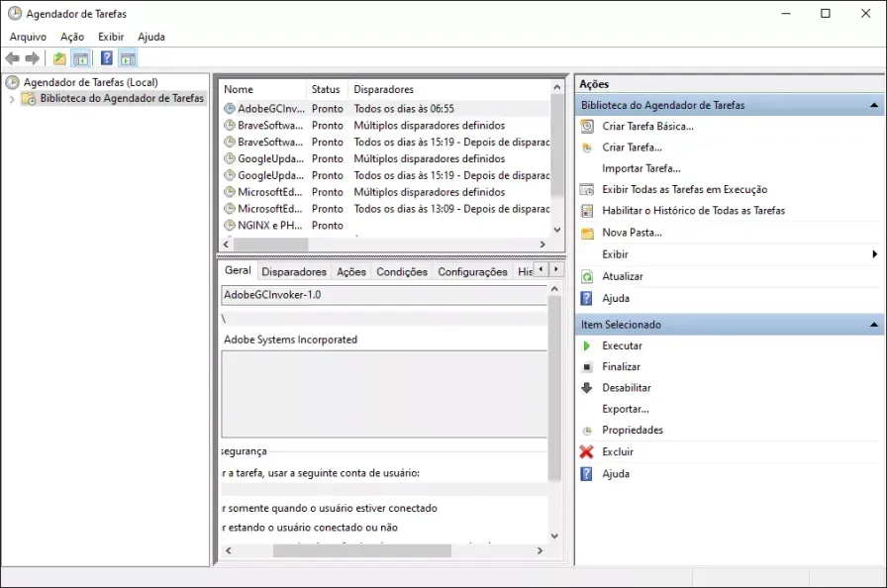Click the up one level folder icon
The width and height of the screenshot is (887, 588).
click(x=59, y=58)
